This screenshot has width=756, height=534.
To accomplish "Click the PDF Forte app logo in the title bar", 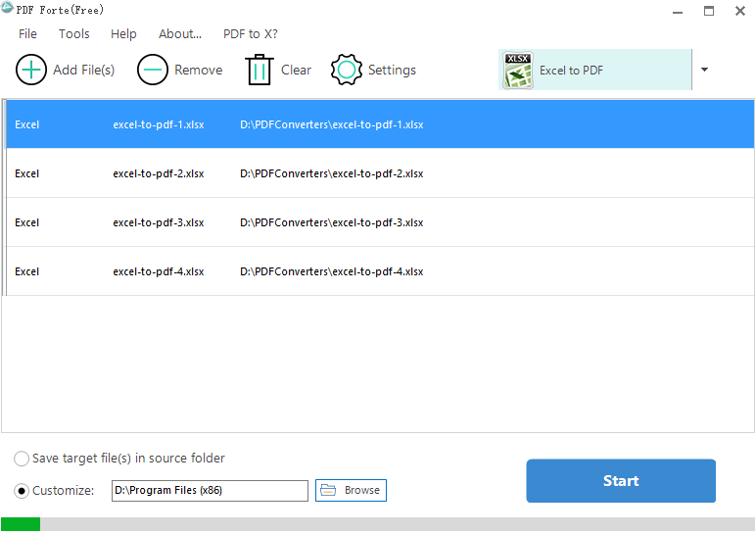I will click(x=7, y=8).
